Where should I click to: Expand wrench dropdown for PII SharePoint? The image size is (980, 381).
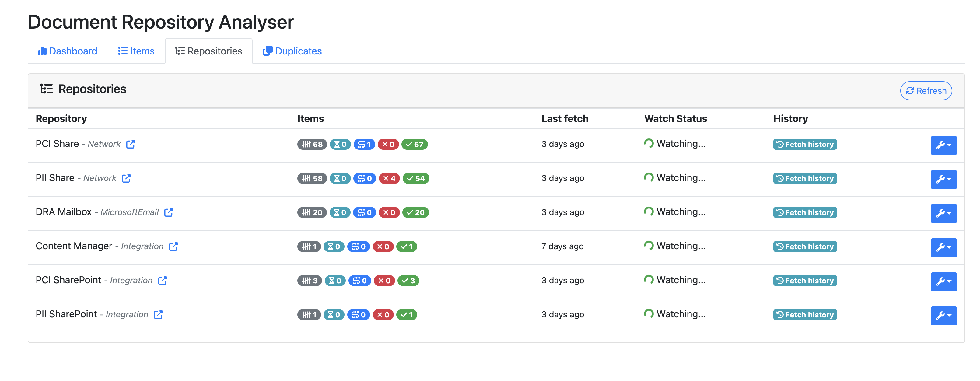[x=943, y=316]
